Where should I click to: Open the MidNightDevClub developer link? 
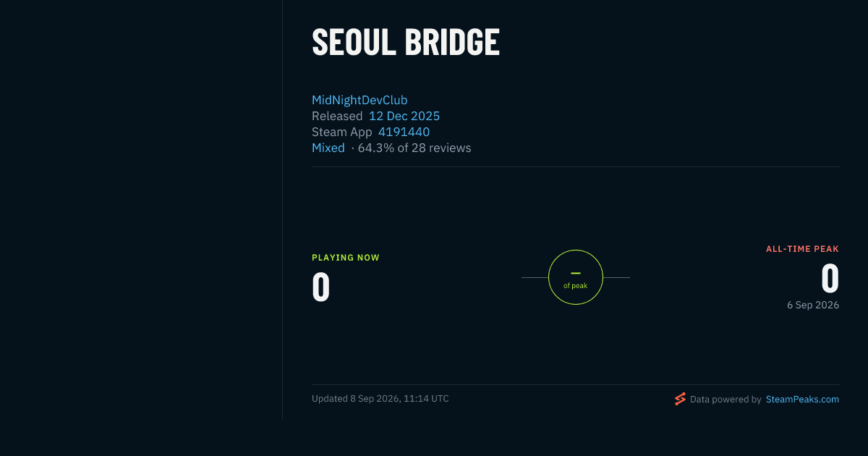(359, 100)
